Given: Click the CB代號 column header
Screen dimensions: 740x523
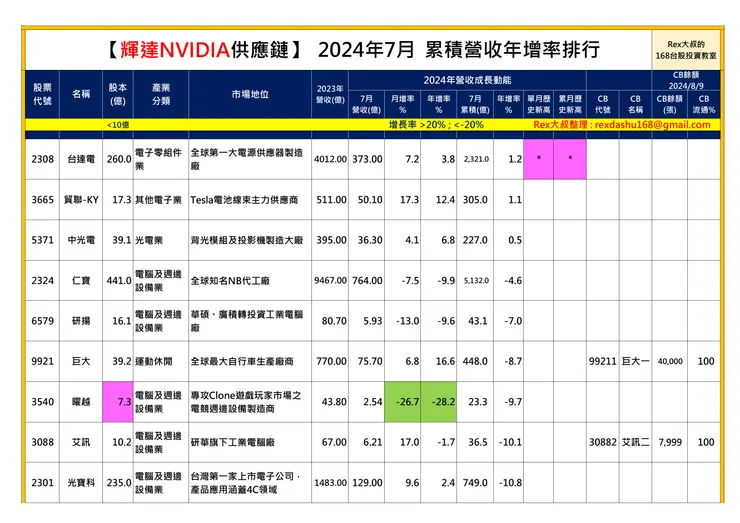Looking at the screenshot, I should (x=603, y=104).
